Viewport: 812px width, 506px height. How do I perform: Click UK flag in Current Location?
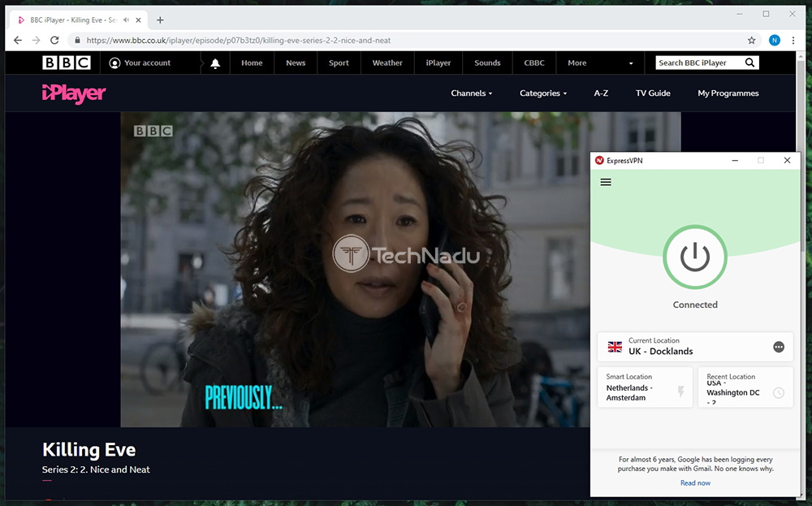point(615,347)
